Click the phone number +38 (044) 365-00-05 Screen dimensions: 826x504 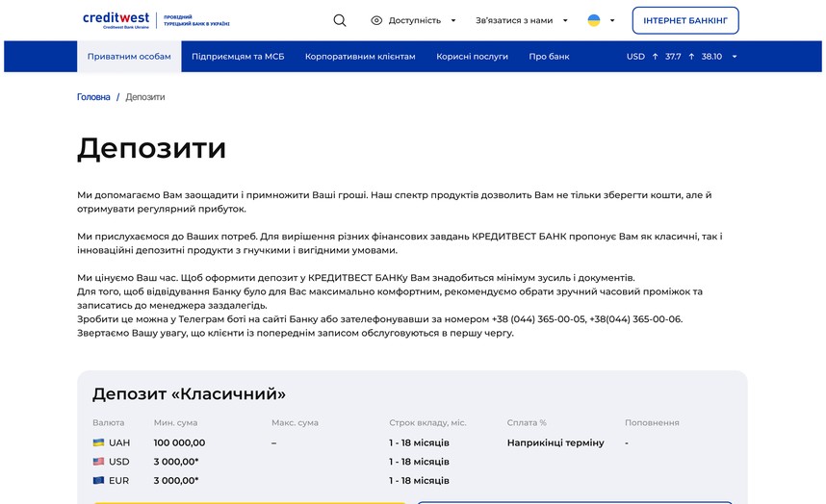538,318
